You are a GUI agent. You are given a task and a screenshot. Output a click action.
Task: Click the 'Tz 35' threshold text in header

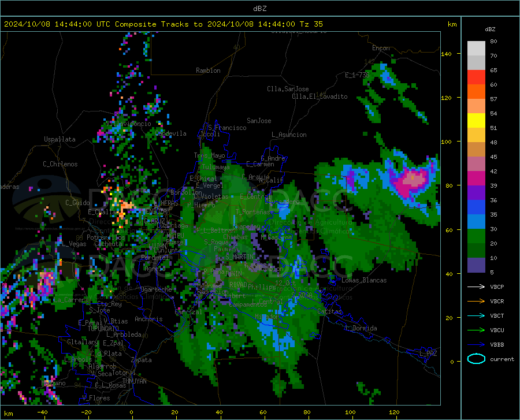311,24
